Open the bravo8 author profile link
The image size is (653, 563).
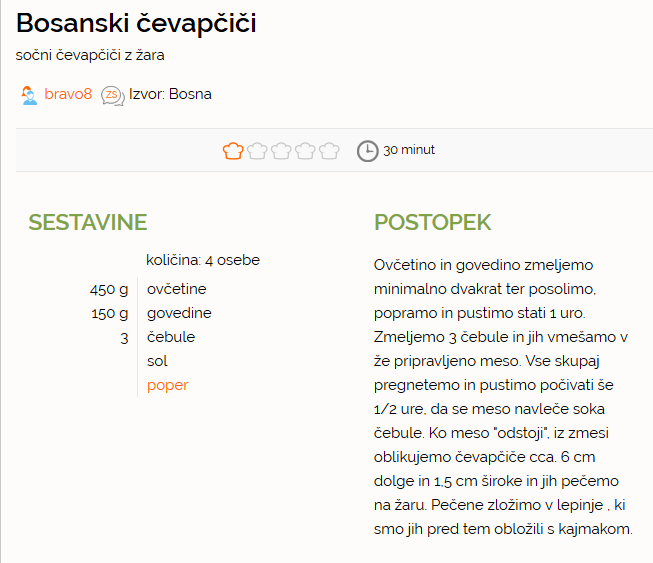point(68,94)
